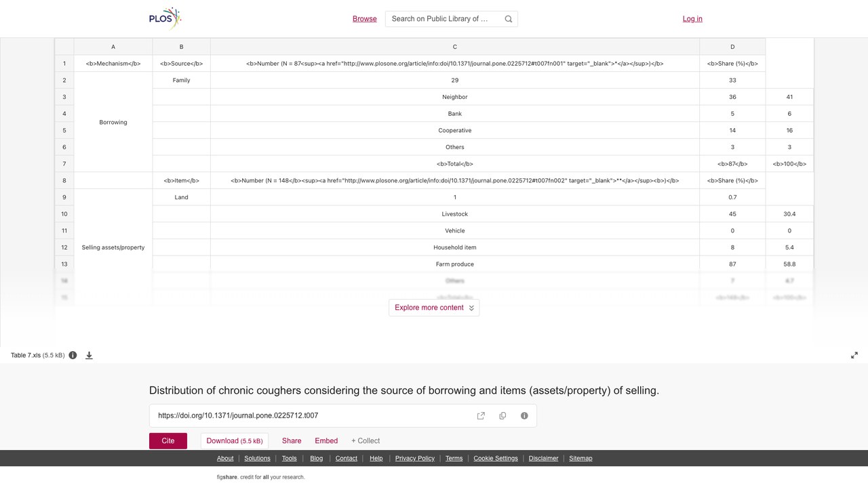
Task: Select the Cooperative cell
Action: [455, 130]
